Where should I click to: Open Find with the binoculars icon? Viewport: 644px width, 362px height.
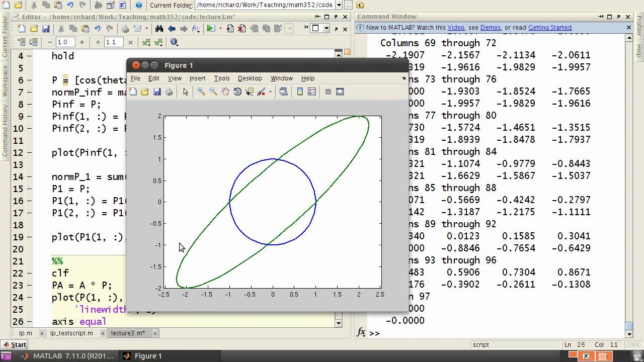pos(159,29)
